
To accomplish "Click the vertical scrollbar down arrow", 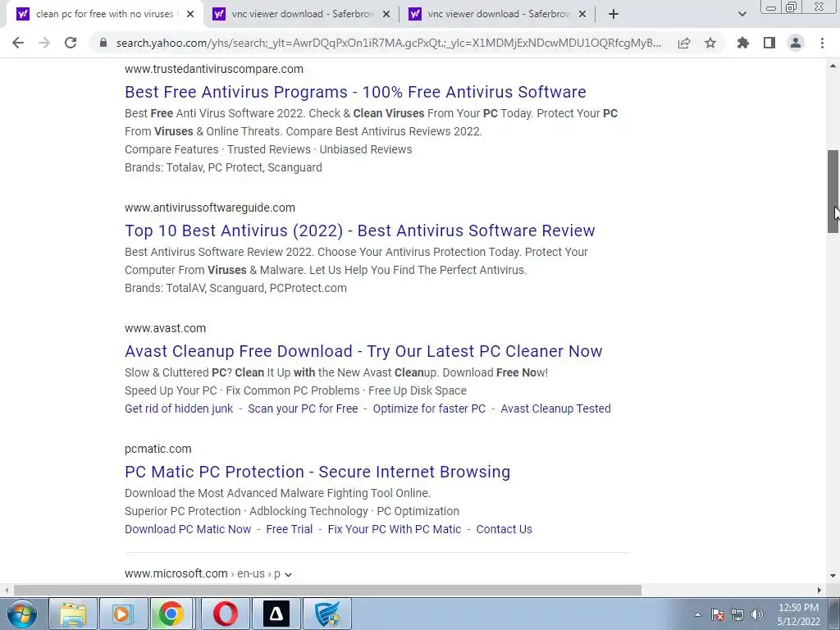I will pyautogui.click(x=833, y=577).
